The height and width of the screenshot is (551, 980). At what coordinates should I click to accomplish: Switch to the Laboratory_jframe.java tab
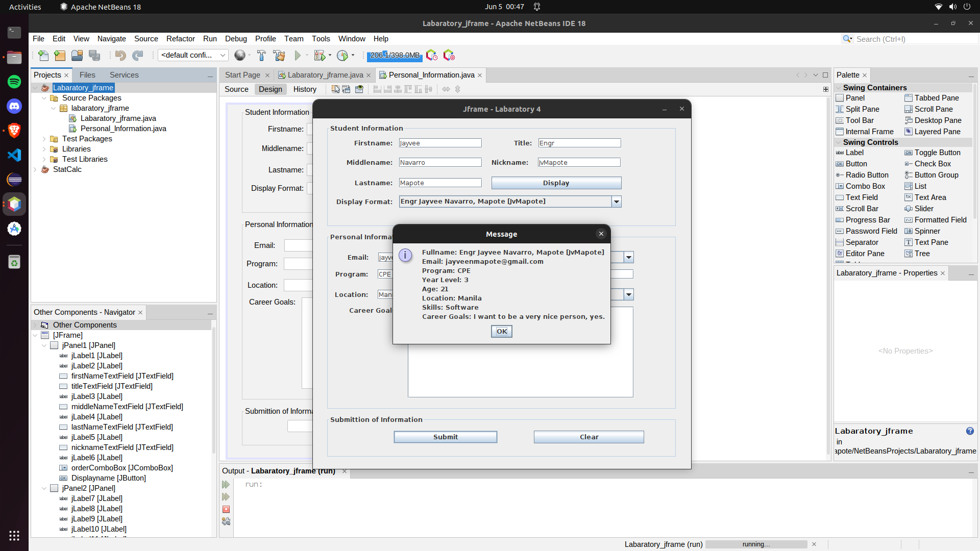click(x=325, y=75)
